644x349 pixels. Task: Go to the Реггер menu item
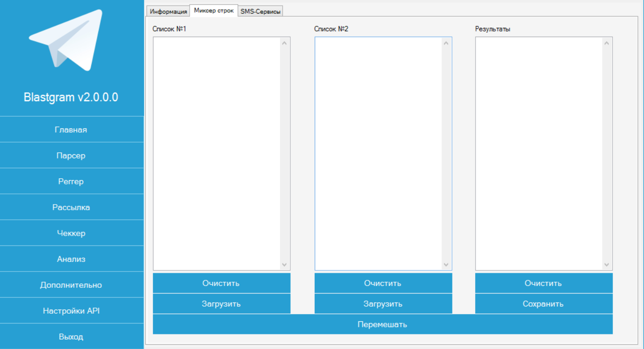pos(71,182)
